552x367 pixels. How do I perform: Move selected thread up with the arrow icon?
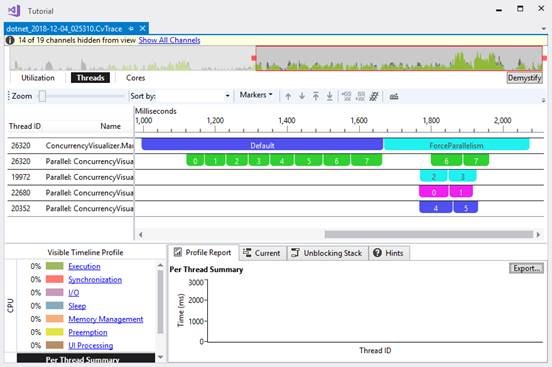pos(288,96)
